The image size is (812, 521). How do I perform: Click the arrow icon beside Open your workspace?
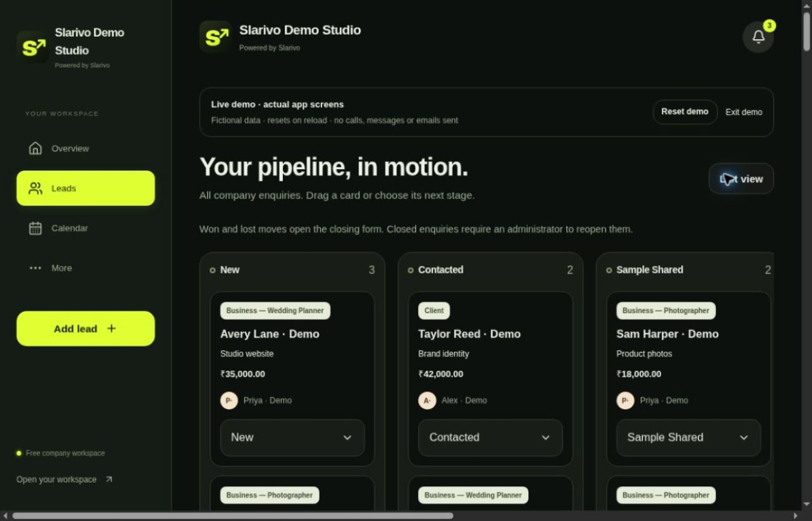(x=109, y=479)
